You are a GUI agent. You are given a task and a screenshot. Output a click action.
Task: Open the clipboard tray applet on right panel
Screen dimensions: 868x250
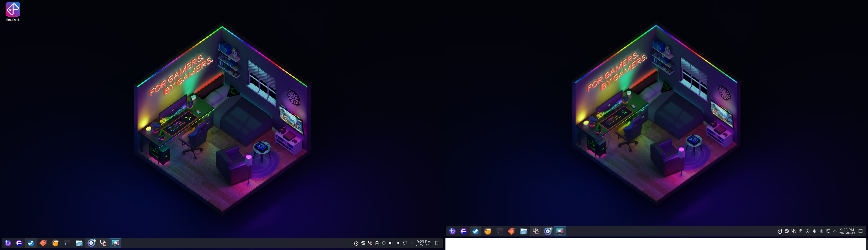point(801,231)
